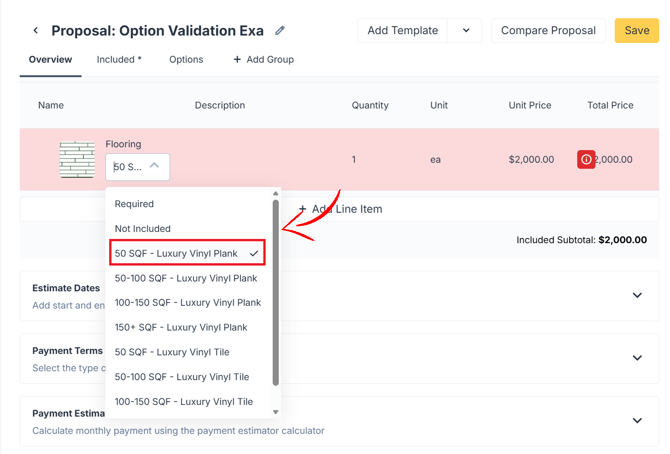670x454 pixels.
Task: Click Add Line Item
Action: pyautogui.click(x=340, y=209)
